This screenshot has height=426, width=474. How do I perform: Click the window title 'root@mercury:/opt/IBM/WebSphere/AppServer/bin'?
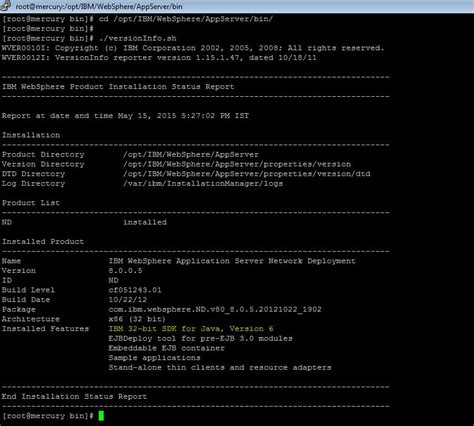99,6
